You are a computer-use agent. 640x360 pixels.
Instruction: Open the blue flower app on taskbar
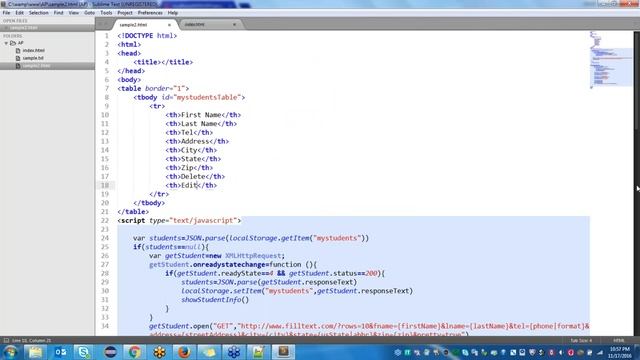(234, 352)
